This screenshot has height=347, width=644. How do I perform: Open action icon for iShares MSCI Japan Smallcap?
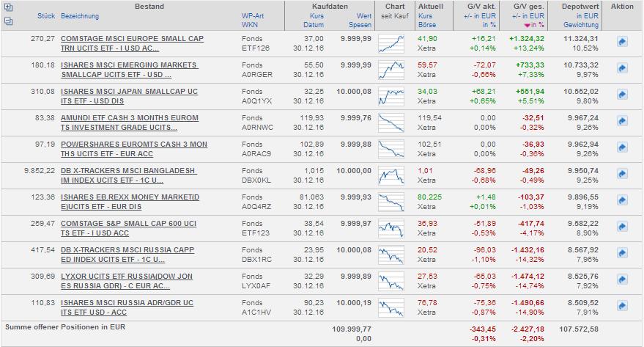(x=622, y=95)
